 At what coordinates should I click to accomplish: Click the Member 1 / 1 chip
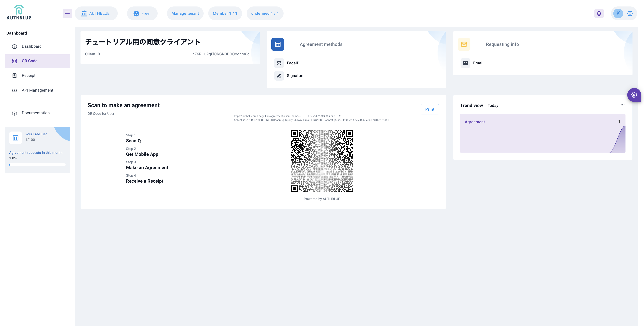pyautogui.click(x=225, y=13)
